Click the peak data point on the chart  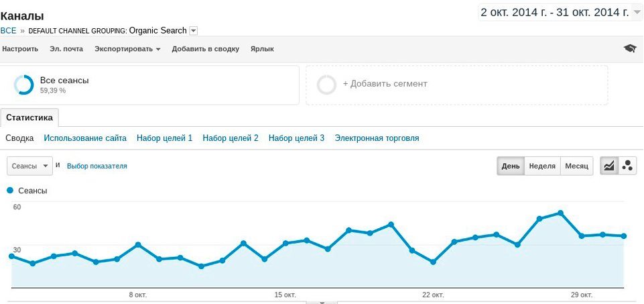pos(560,213)
